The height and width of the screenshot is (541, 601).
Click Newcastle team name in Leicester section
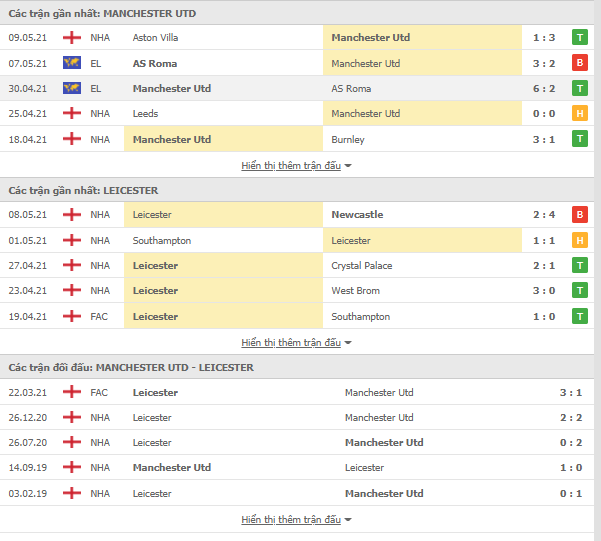pyautogui.click(x=357, y=214)
